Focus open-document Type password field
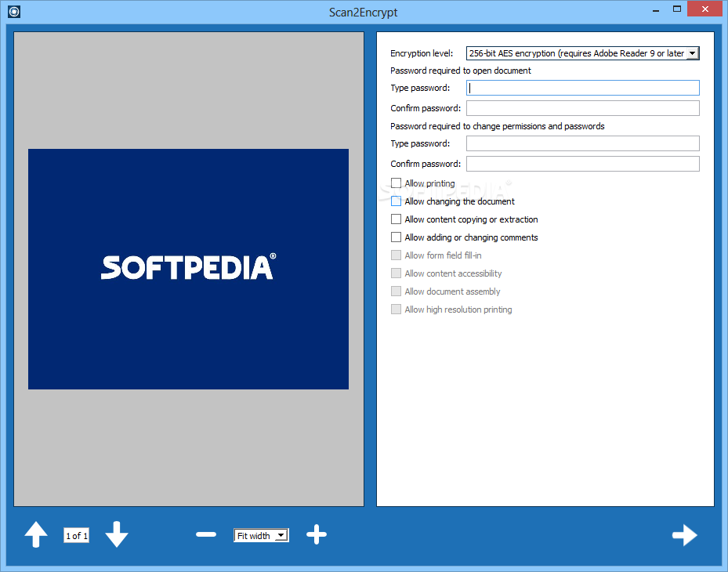This screenshot has width=728, height=572. [583, 88]
